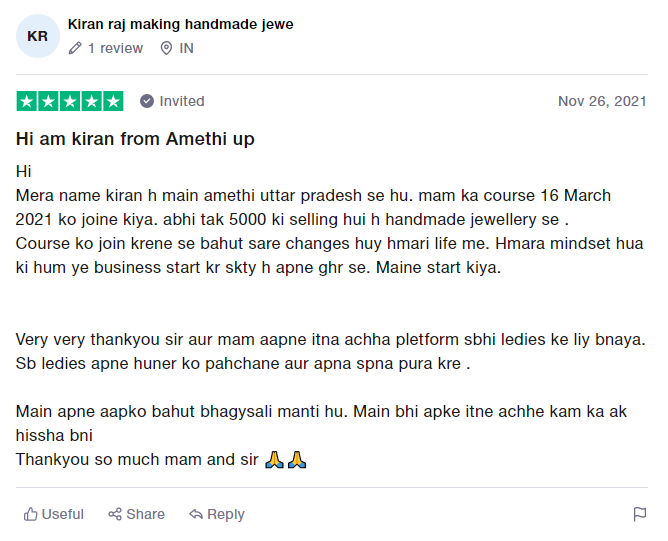
Task: Click the third green rating star
Action: [x=70, y=101]
